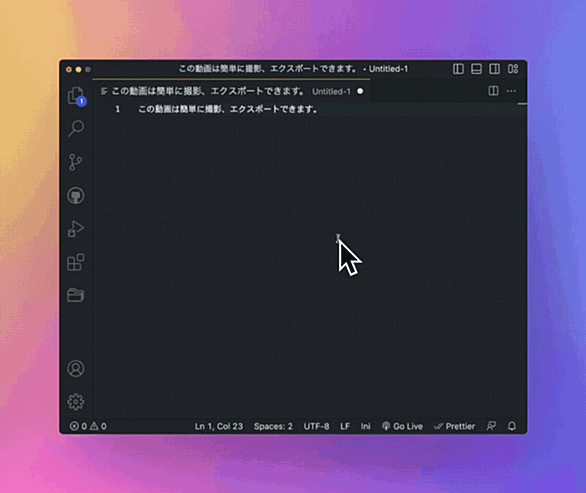This screenshot has width=586, height=493.
Task: Open the editor More Actions ellipsis
Action: point(511,91)
